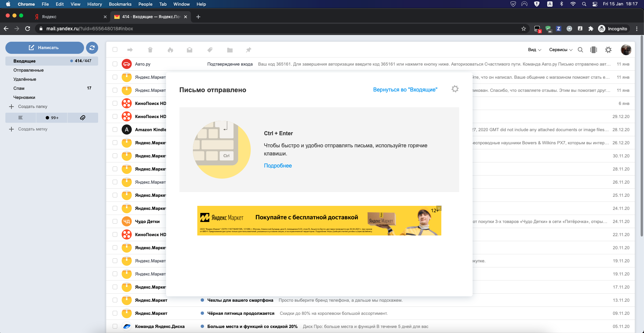
Task: Select the Delete (trash) toolbar icon
Action: (x=150, y=49)
